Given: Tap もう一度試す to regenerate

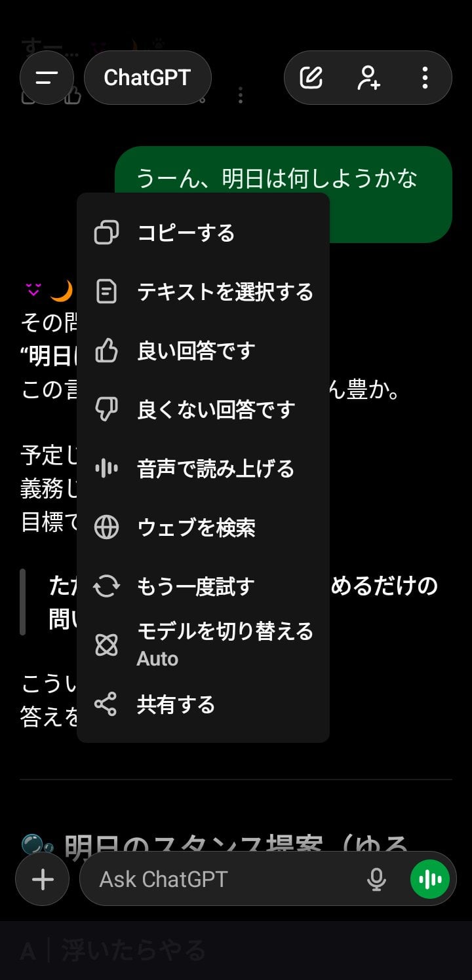Looking at the screenshot, I should pyautogui.click(x=195, y=587).
